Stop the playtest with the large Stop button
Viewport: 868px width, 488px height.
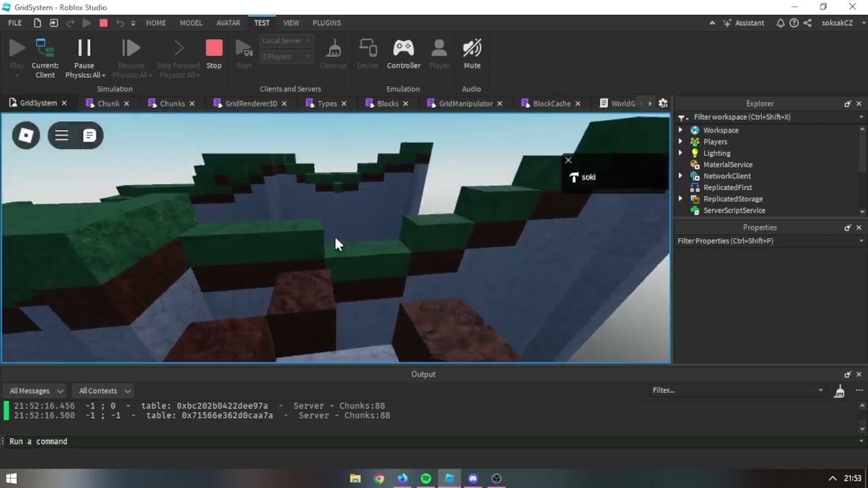click(214, 54)
